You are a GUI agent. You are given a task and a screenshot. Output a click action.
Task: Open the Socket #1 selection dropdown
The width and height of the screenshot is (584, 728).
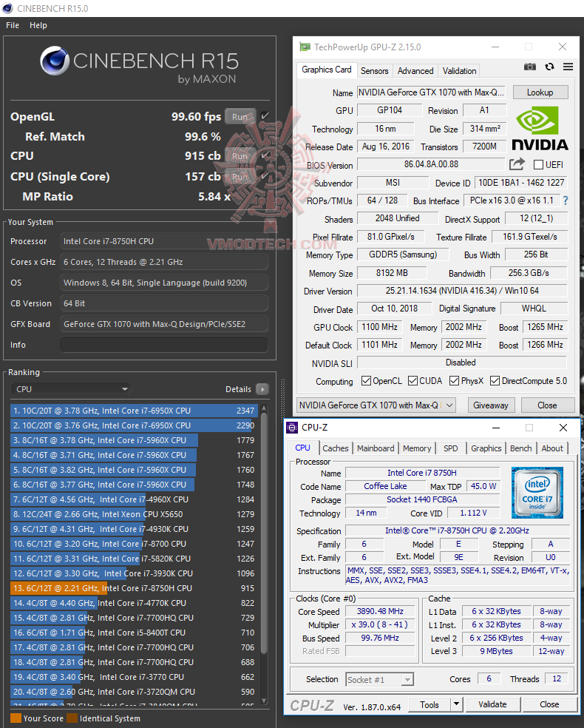pos(379,680)
